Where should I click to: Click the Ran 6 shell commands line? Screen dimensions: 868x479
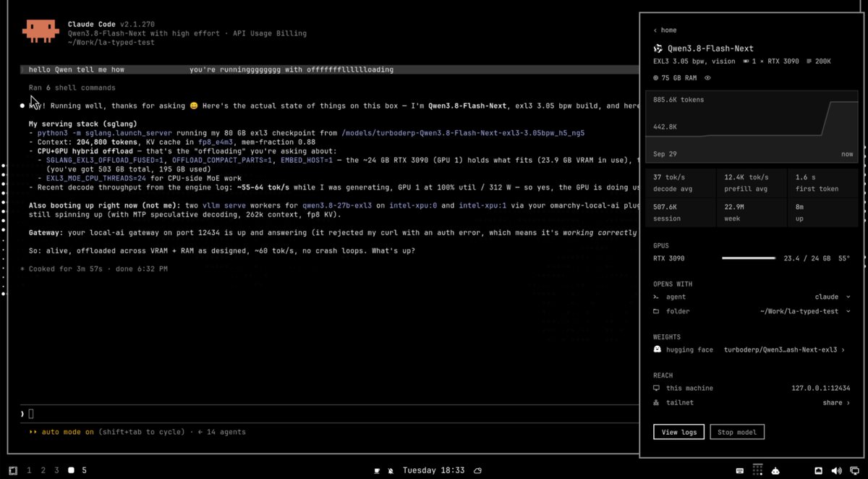(x=72, y=88)
